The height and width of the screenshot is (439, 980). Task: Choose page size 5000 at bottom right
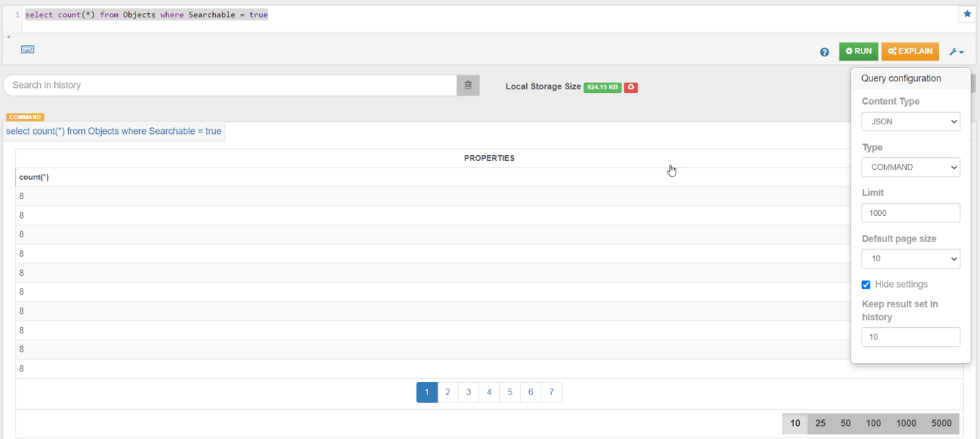942,423
